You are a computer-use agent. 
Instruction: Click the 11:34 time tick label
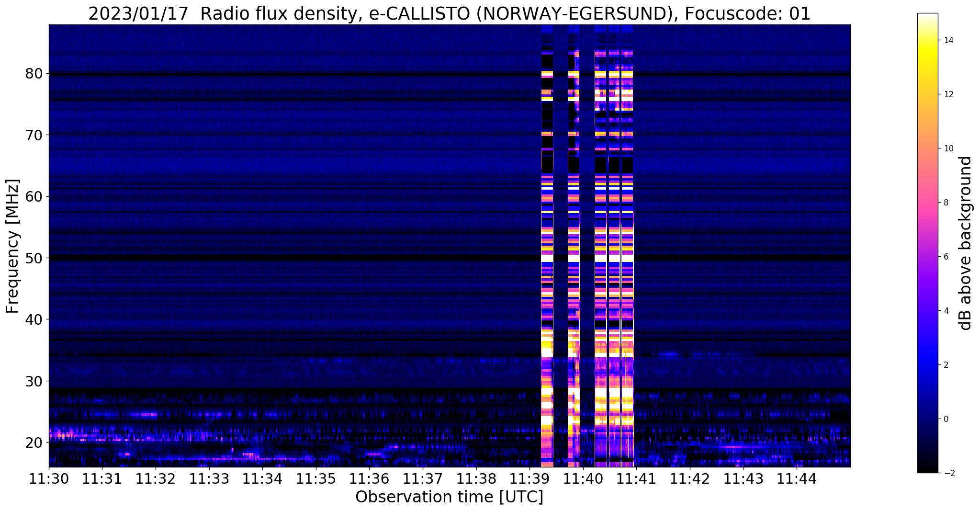[262, 478]
